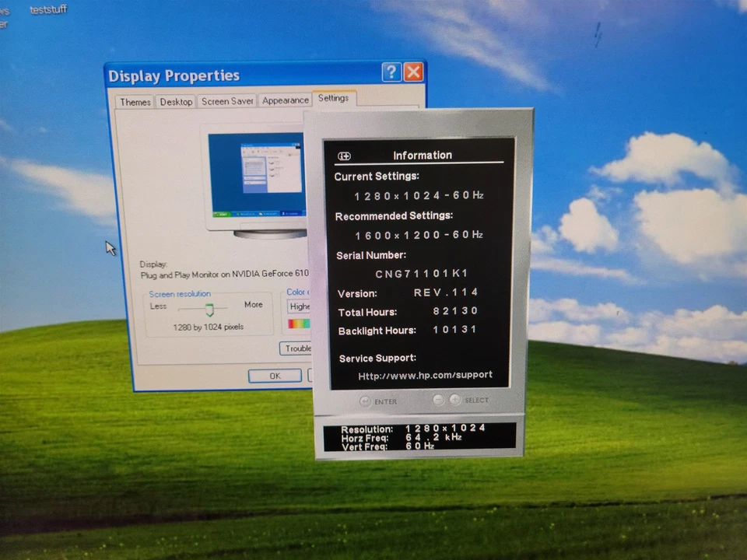Open the Desktop tab
The width and height of the screenshot is (747, 560).
[x=175, y=101]
